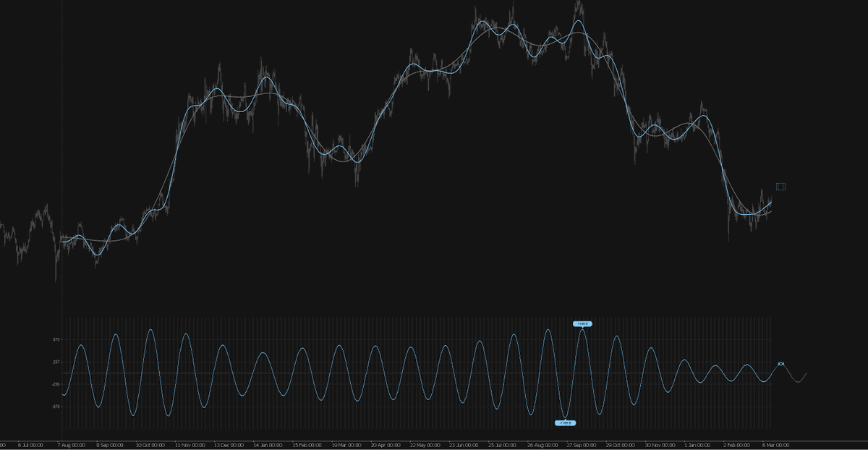This screenshot has width=868, height=450.
Task: Click the 10 Oct 00:00 date label
Action: (149, 446)
